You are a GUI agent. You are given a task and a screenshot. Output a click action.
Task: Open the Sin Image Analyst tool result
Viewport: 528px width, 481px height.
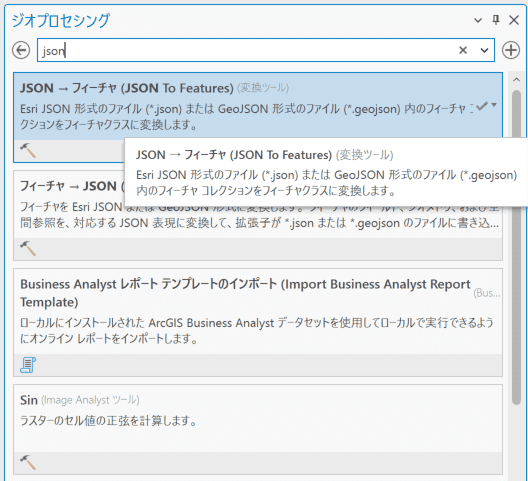[258, 429]
